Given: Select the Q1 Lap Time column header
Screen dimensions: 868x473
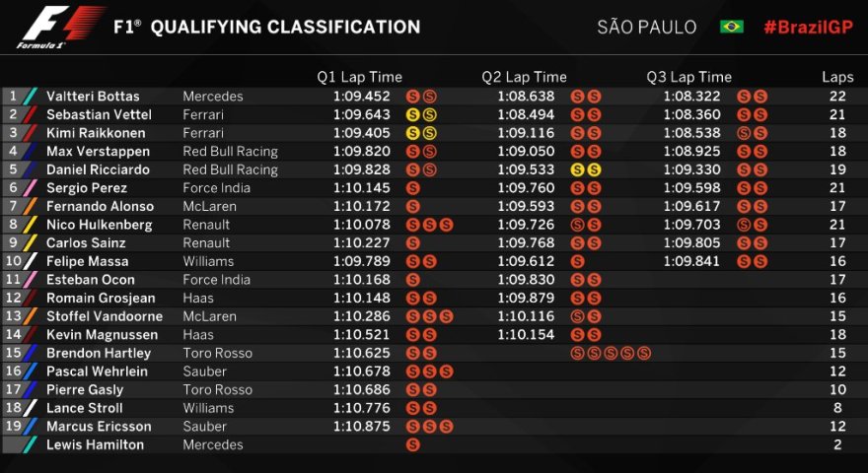Looking at the screenshot, I should point(359,77).
